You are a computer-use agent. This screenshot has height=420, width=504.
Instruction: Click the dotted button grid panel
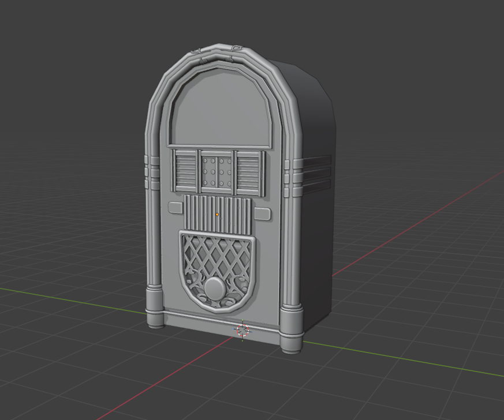(216, 171)
